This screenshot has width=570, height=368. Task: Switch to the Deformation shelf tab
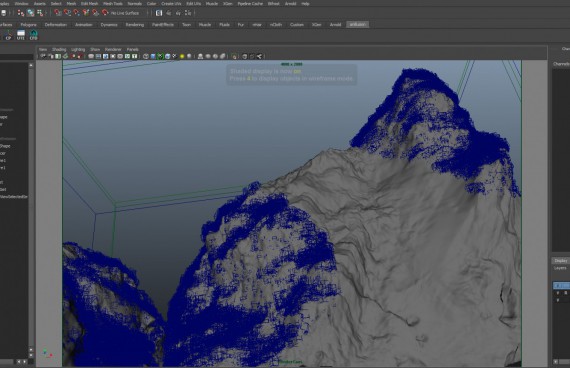56,25
